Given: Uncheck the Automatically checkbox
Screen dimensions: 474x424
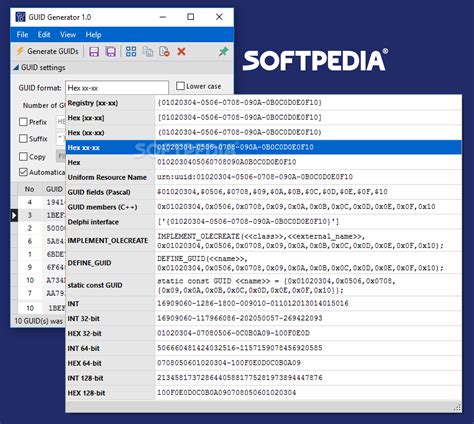Looking at the screenshot, I should 23,172.
